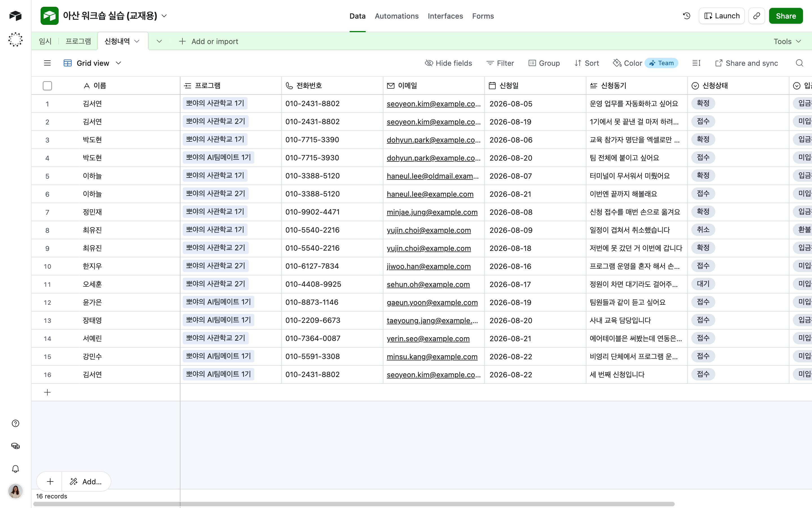Open search magnifier icon
Screen dimensions: 812x508
799,63
